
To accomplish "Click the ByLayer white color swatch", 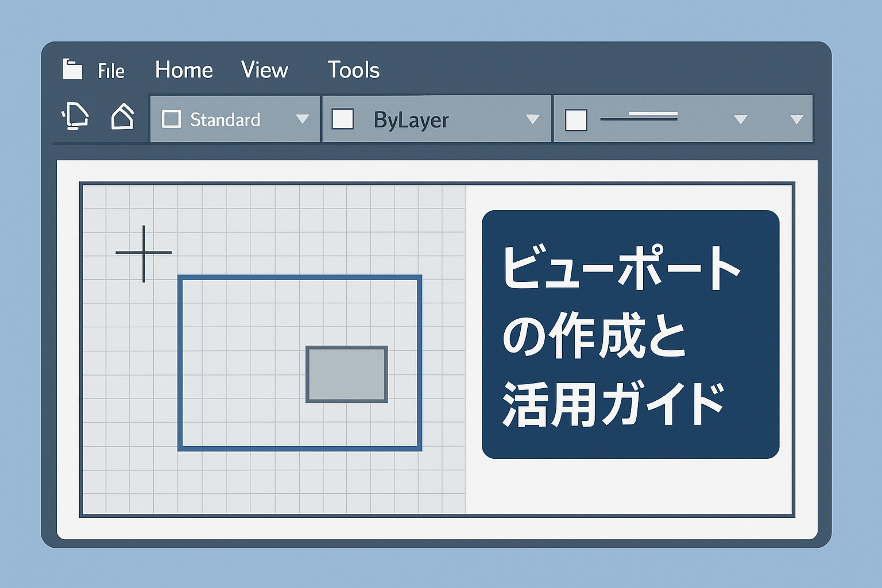I will 343,119.
